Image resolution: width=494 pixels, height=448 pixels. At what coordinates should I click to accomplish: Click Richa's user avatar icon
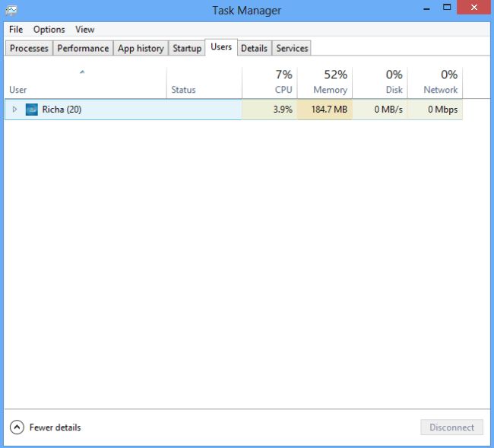point(31,110)
